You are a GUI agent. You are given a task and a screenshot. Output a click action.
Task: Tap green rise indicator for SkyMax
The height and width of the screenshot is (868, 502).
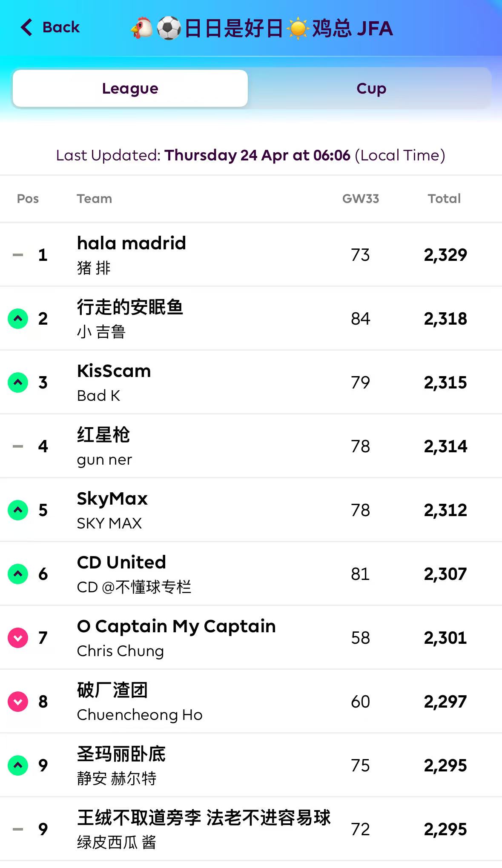pyautogui.click(x=18, y=510)
